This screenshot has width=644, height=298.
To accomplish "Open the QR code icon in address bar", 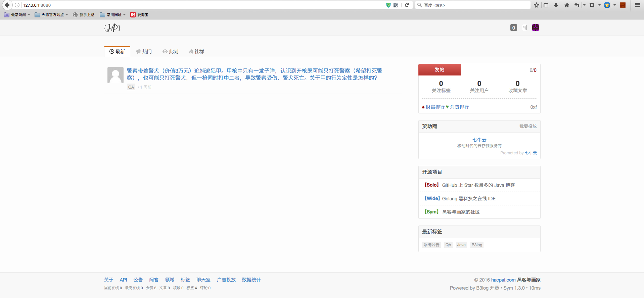I will (x=396, y=5).
